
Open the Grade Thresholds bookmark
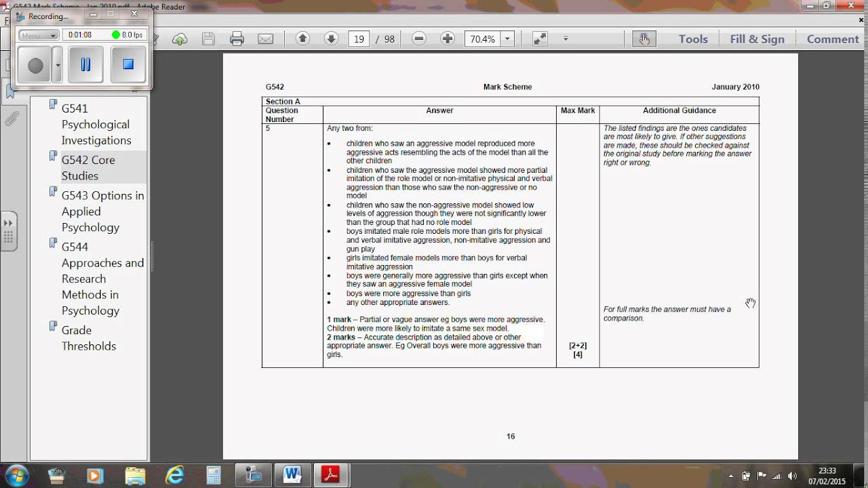89,338
